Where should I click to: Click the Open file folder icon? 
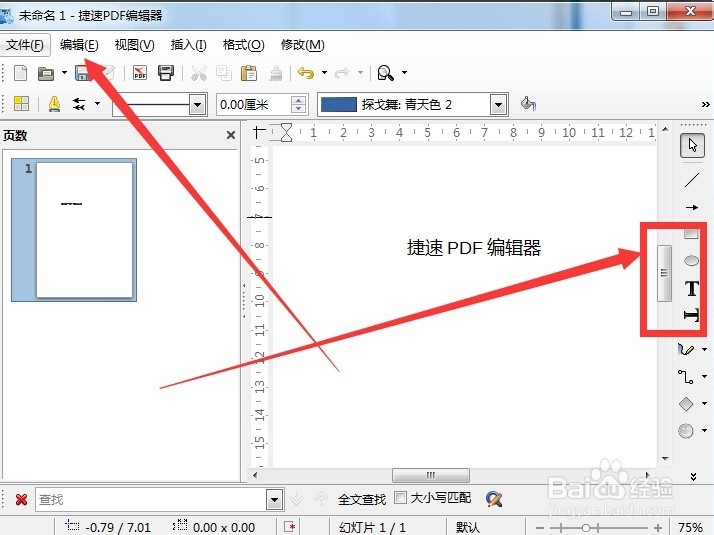(x=46, y=73)
